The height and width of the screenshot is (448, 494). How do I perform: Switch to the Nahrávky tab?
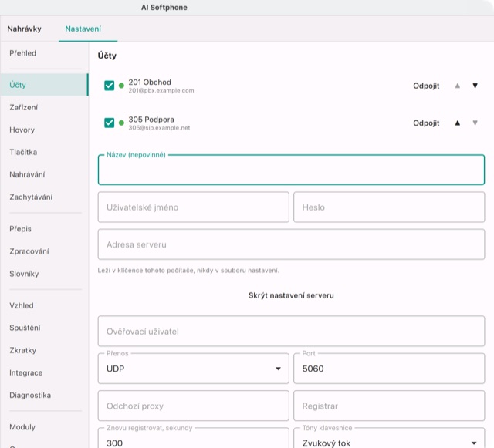[x=24, y=29]
